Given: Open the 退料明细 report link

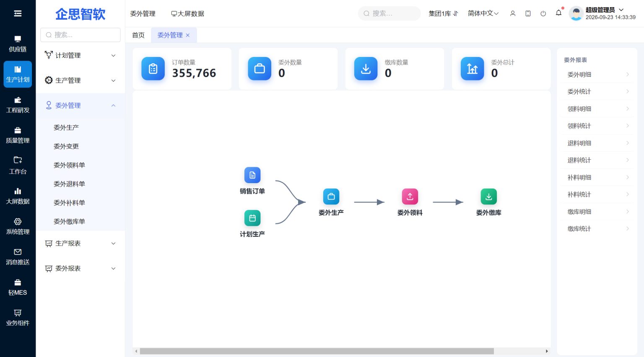Looking at the screenshot, I should point(597,143).
